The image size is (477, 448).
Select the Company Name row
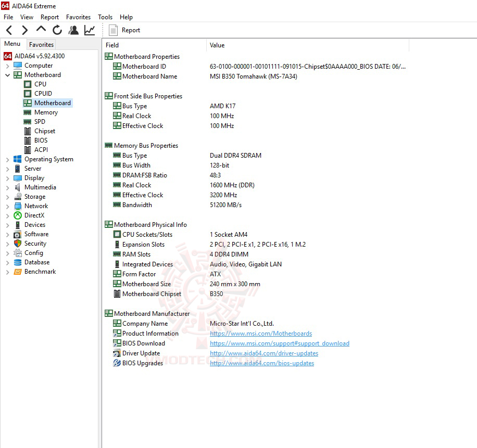[x=256, y=324]
